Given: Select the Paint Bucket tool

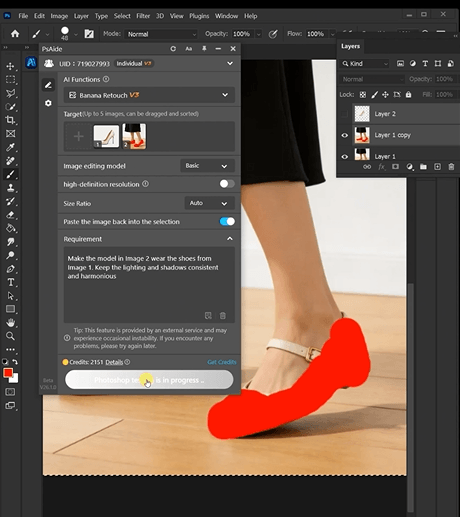Looking at the screenshot, I should tap(10, 228).
